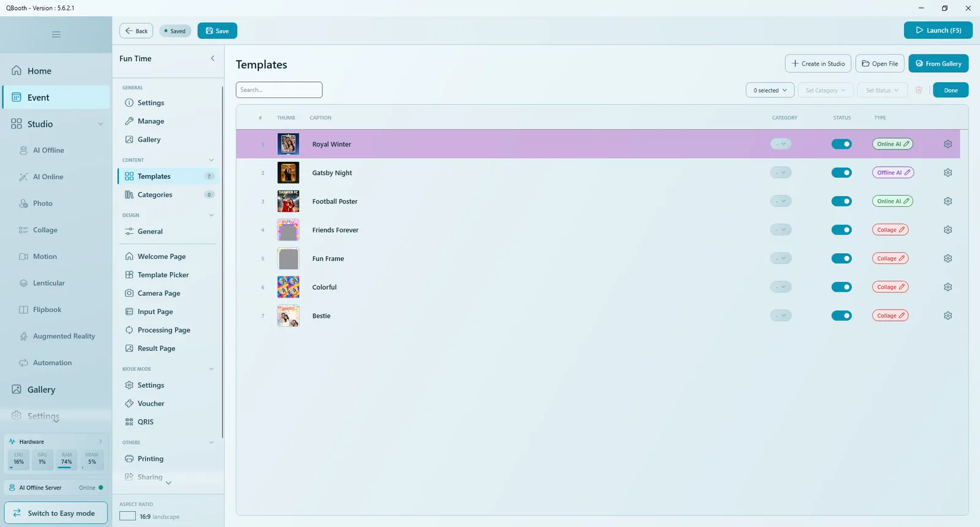
Task: Click the delete trash icon
Action: (x=919, y=90)
